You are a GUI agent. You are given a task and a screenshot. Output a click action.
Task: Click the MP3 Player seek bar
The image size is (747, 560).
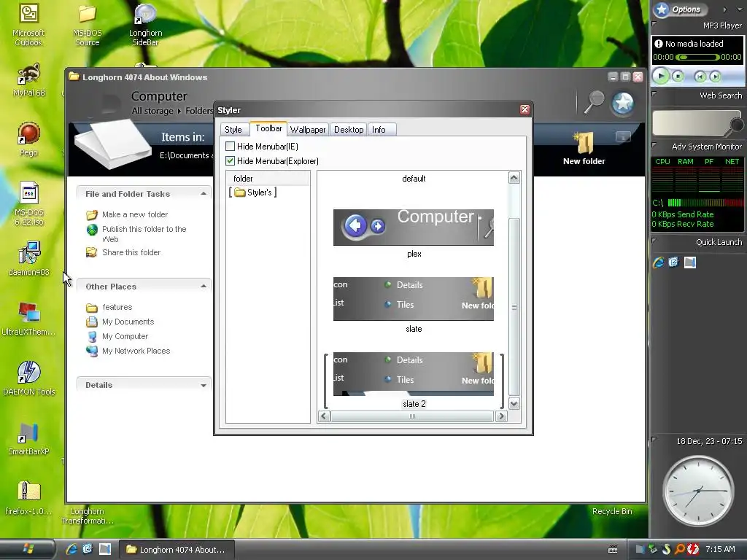tap(697, 57)
